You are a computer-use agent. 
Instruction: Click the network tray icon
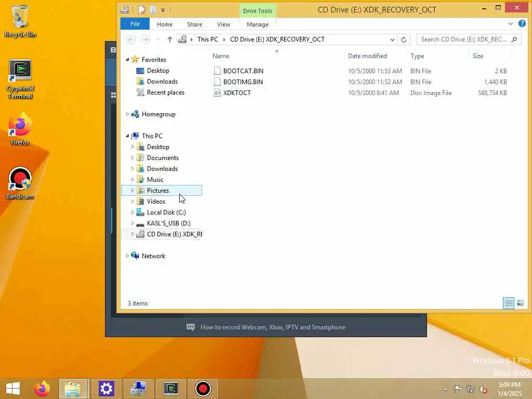coord(470,389)
